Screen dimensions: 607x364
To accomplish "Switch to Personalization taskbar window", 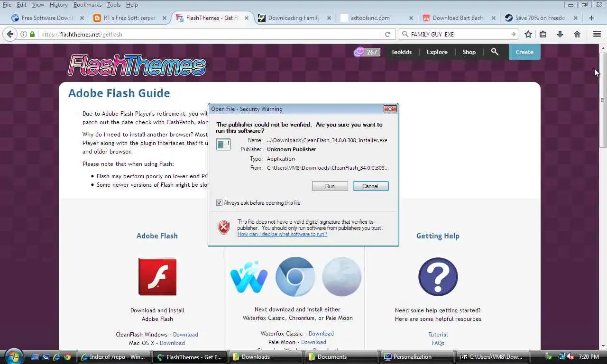I will pyautogui.click(x=418, y=357).
